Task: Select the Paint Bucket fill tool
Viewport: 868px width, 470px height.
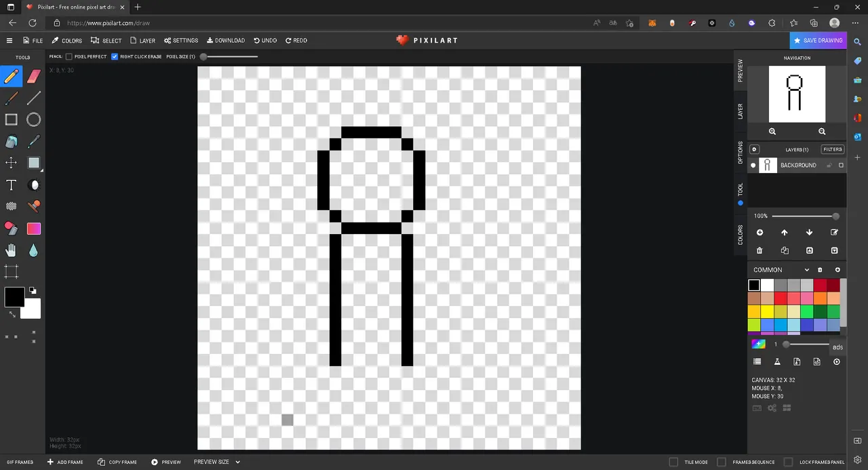Action: tap(12, 142)
